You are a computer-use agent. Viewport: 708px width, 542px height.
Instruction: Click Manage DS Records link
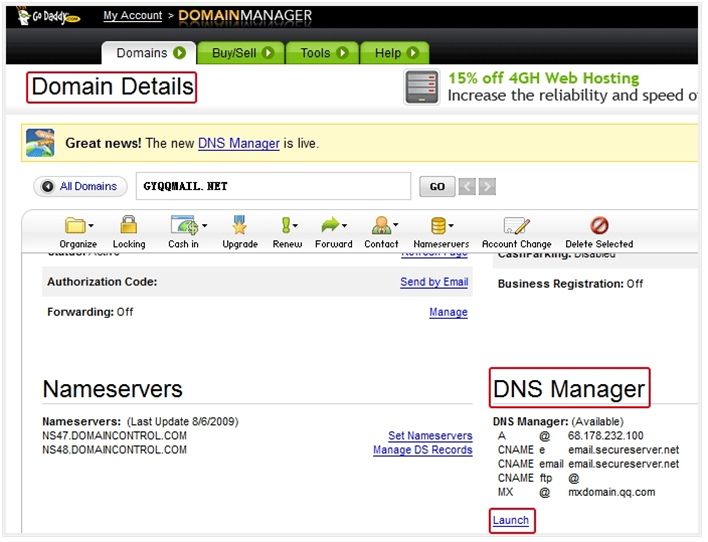pos(423,450)
